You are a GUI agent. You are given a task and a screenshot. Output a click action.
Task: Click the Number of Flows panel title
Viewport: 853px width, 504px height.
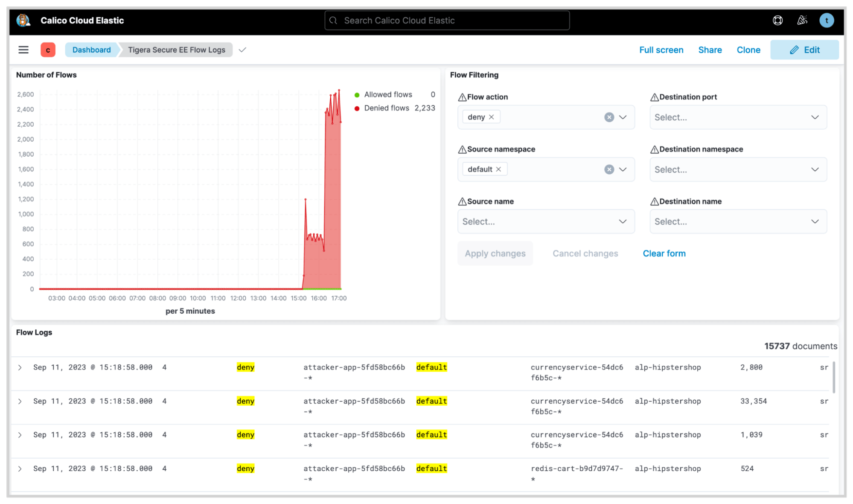(46, 75)
